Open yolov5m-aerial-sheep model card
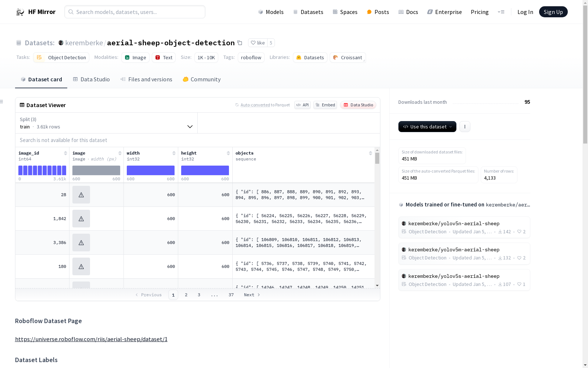This screenshot has width=588, height=368. (x=464, y=254)
